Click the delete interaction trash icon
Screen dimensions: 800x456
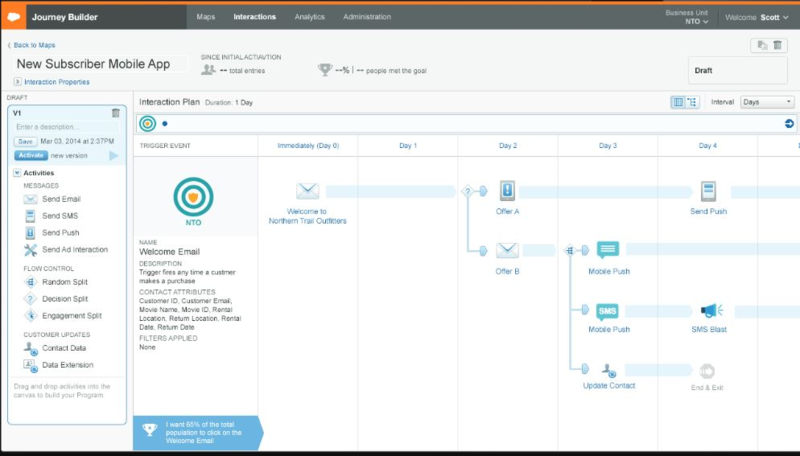(x=778, y=45)
